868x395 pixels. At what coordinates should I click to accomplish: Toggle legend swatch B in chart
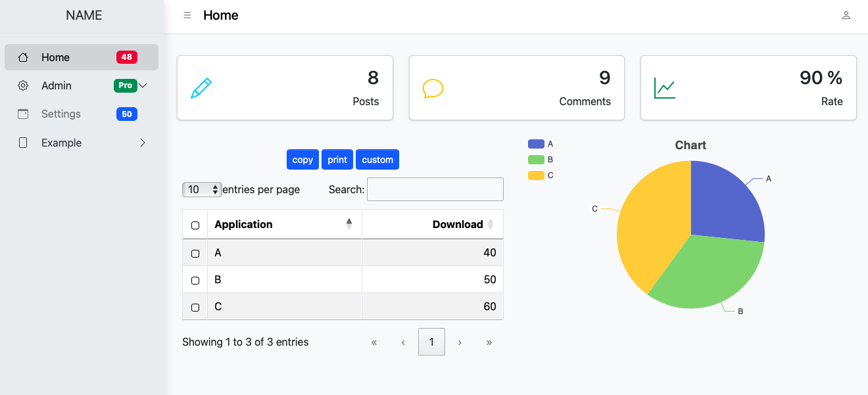tap(536, 159)
